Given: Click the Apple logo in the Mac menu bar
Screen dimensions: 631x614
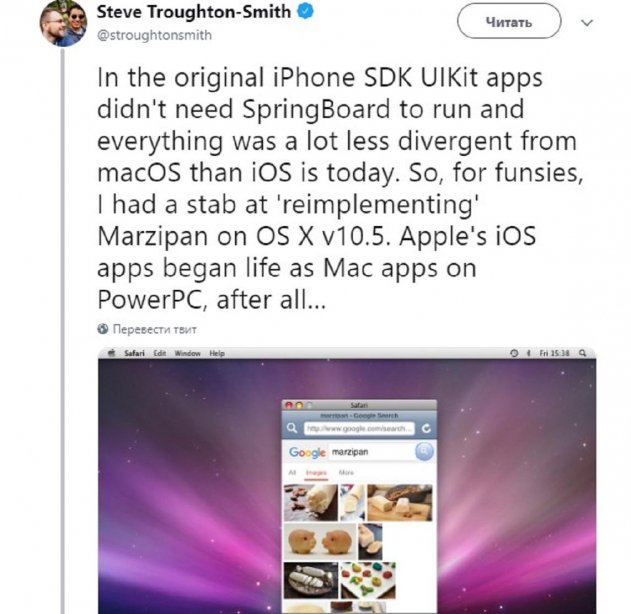Looking at the screenshot, I should [112, 353].
